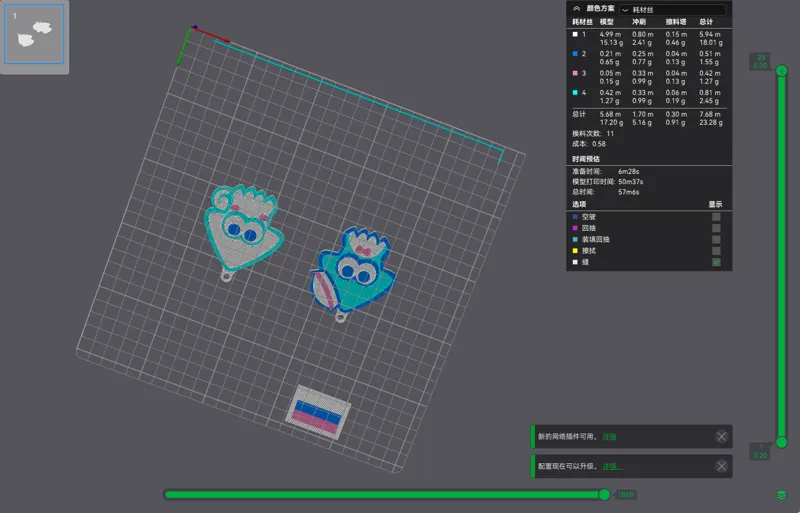This screenshot has height=513, width=800.
Task: Select the right cyan keychain model on the plate
Action: click(x=353, y=273)
